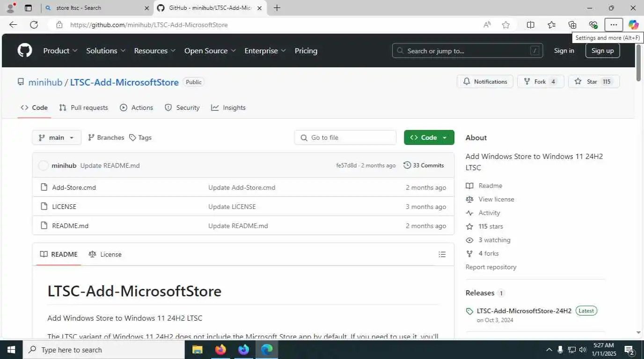Close the 'store ltsc - Search' tab
Image resolution: width=644 pixels, height=359 pixels.
point(146,8)
